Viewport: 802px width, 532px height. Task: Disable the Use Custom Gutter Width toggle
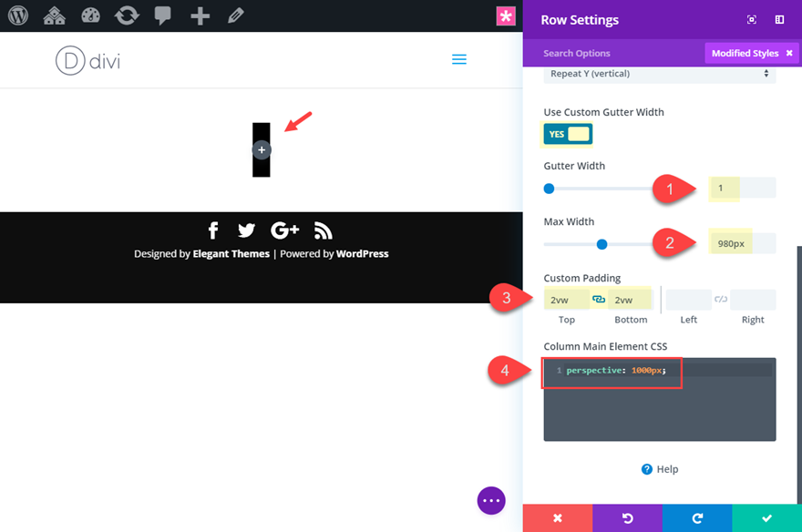click(568, 134)
